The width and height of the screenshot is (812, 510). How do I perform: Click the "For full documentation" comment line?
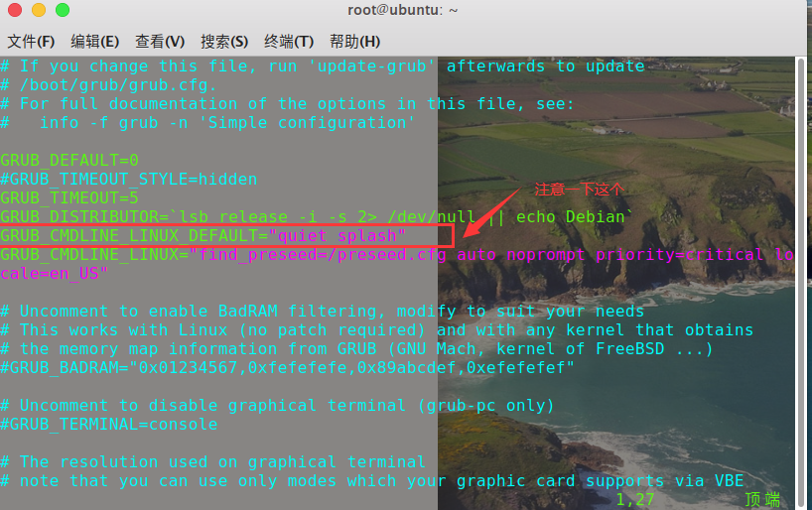coord(288,103)
